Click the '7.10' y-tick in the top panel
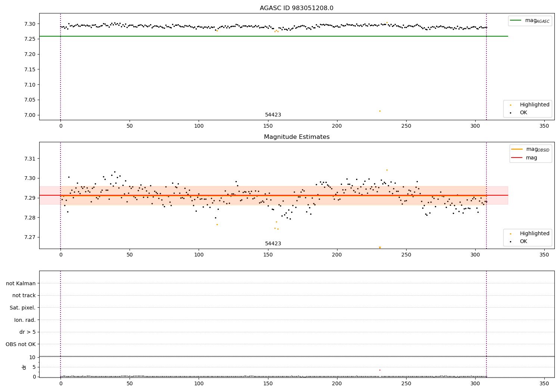560x392 pixels. coord(29,85)
